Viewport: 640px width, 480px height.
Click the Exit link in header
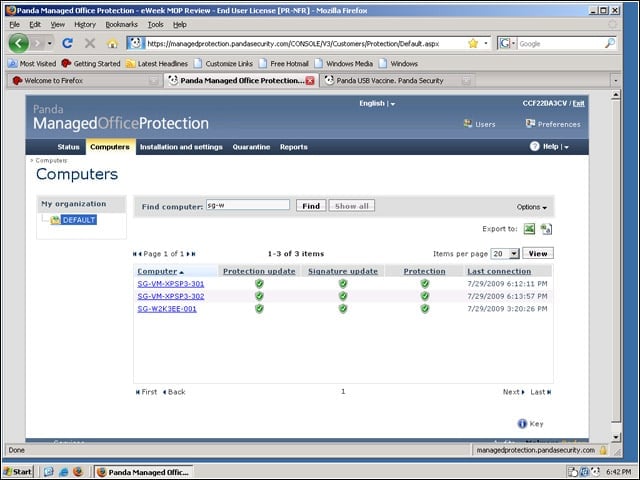[x=578, y=103]
